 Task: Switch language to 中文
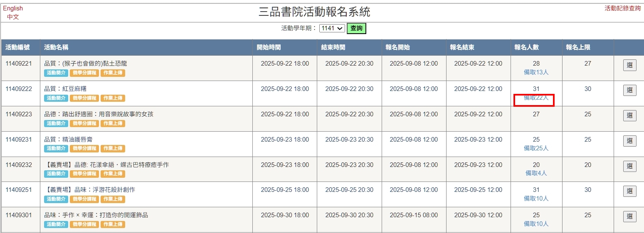pyautogui.click(x=13, y=17)
